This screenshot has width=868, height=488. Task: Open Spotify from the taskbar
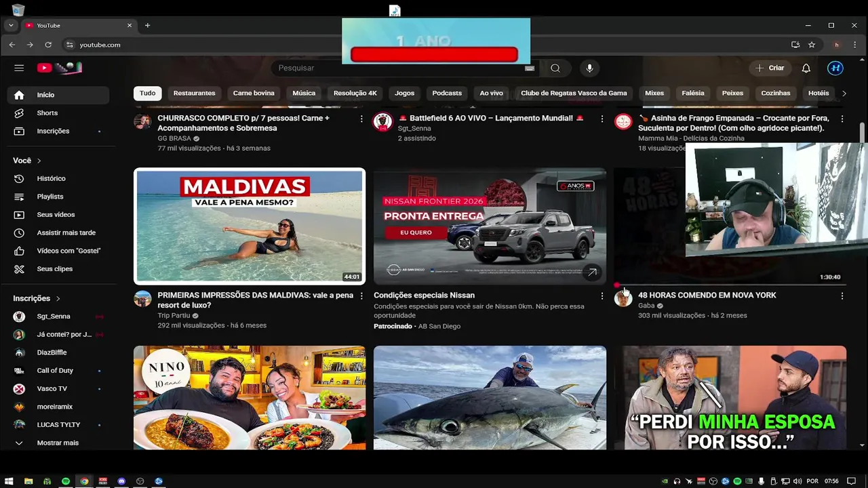[x=66, y=481]
